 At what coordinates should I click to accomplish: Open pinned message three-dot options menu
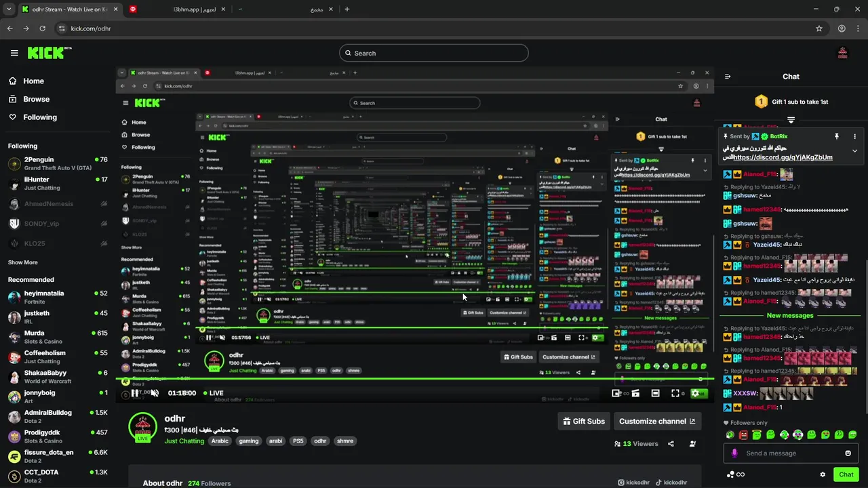[854, 136]
